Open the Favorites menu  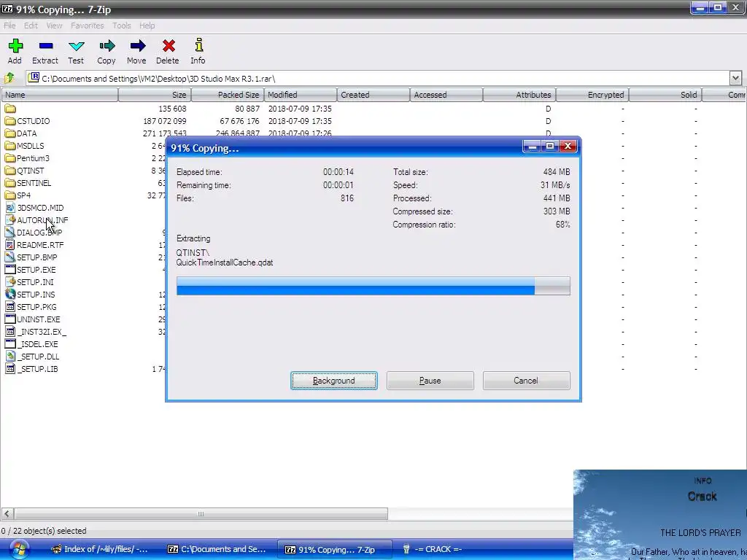pyautogui.click(x=88, y=26)
